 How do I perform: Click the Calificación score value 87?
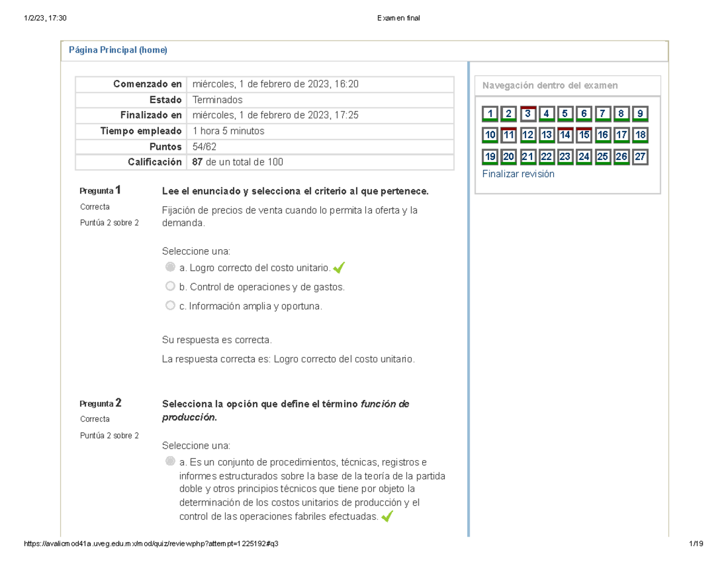point(198,162)
